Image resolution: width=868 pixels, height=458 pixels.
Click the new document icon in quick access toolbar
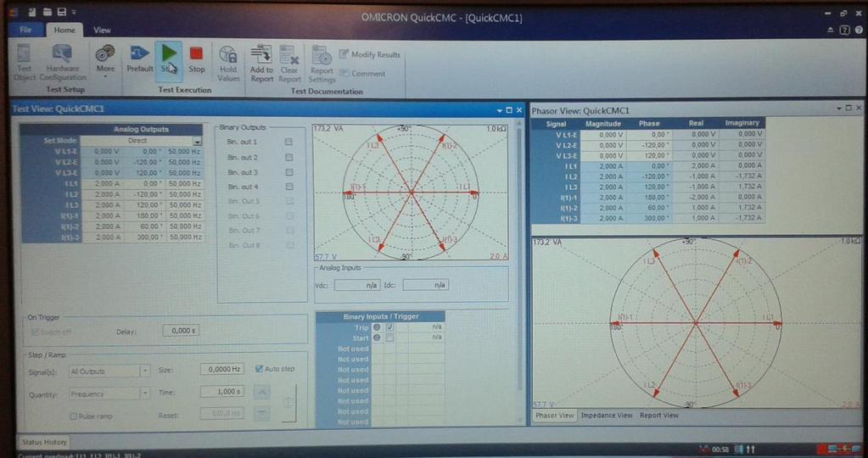coord(33,12)
